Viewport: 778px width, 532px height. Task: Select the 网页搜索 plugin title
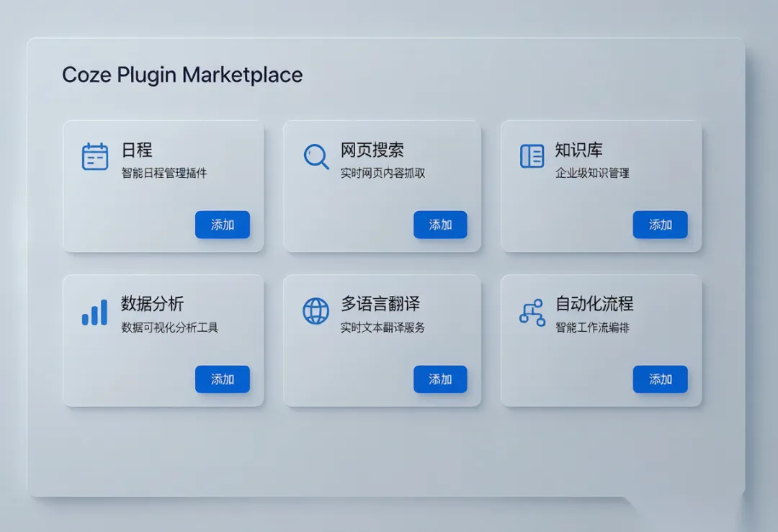pyautogui.click(x=372, y=150)
